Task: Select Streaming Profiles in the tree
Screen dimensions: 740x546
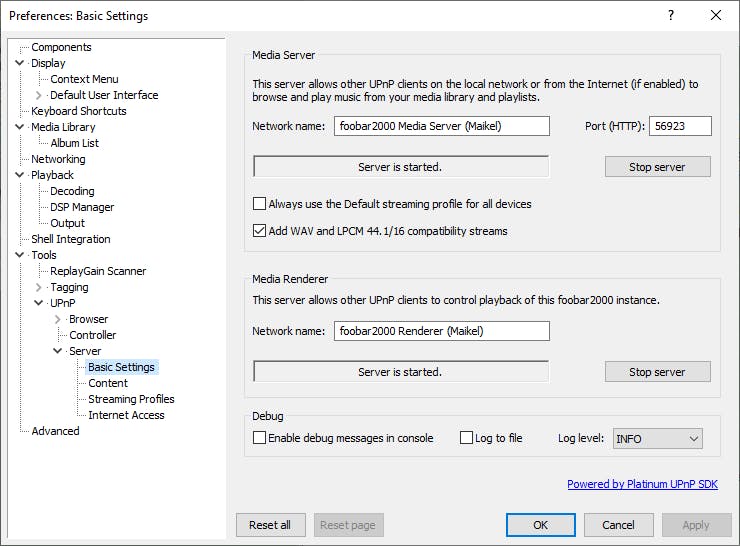Action: click(131, 399)
